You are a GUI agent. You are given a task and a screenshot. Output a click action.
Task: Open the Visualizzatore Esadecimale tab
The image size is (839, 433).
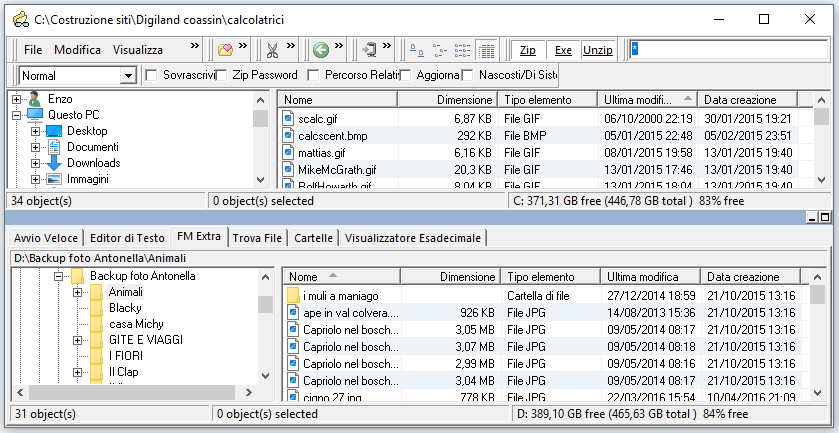pos(413,238)
